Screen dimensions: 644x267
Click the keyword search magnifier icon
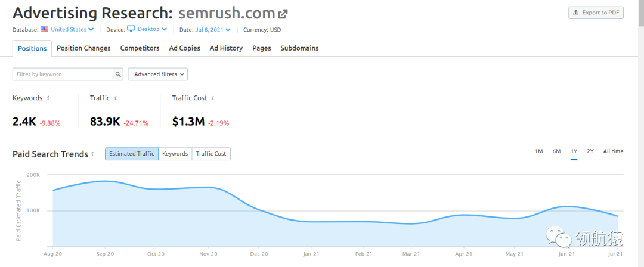click(x=118, y=74)
